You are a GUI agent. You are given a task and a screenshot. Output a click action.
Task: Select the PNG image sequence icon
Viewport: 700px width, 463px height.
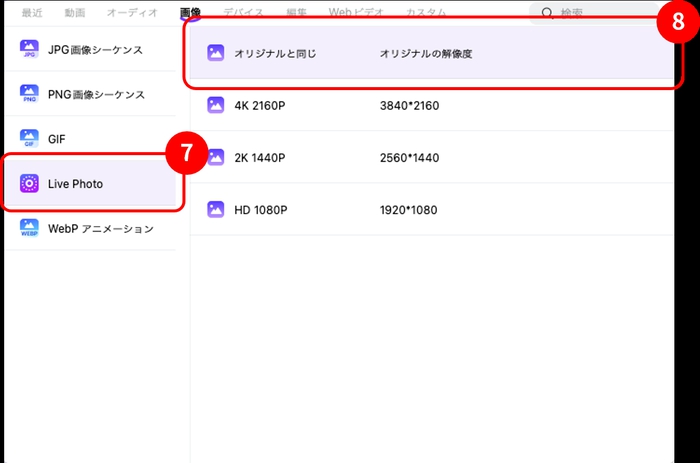click(30, 95)
